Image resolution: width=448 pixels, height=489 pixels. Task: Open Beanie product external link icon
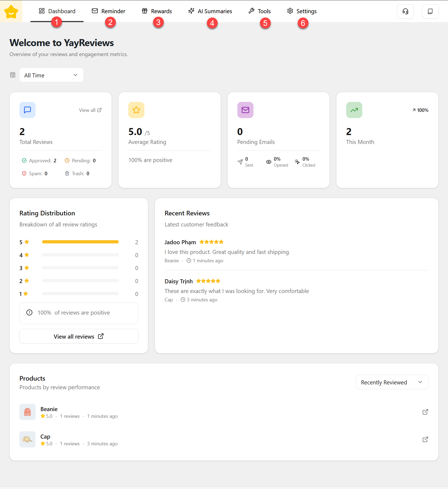click(425, 412)
